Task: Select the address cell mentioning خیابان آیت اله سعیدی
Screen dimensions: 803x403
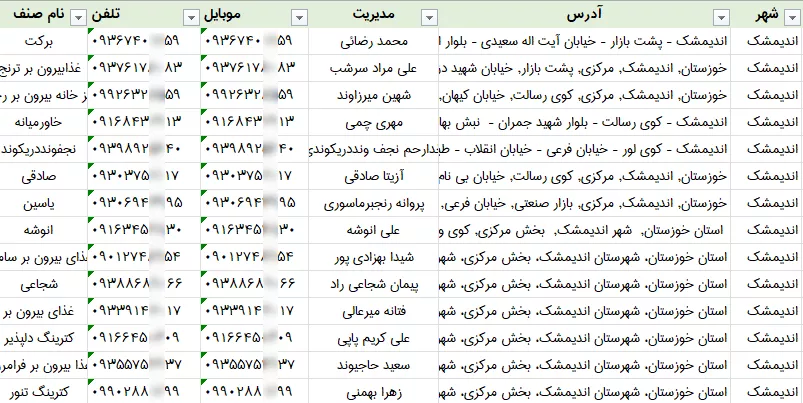Action: 584,41
